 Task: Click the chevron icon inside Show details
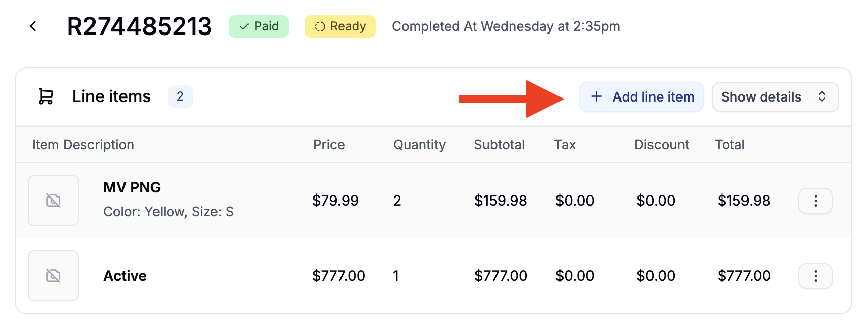822,96
